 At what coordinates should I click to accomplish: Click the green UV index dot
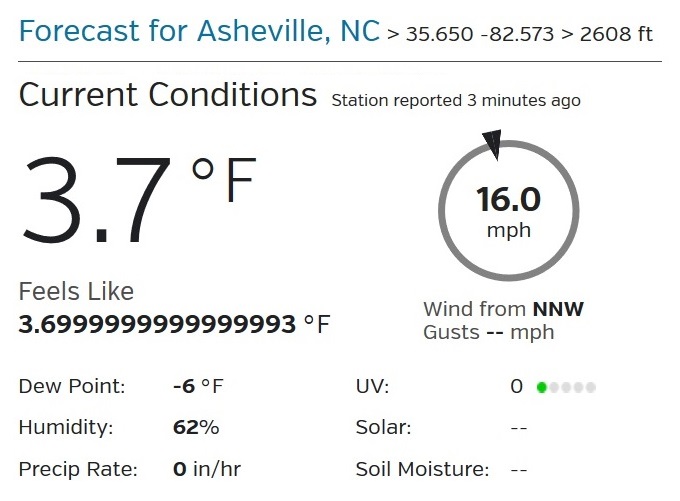542,387
